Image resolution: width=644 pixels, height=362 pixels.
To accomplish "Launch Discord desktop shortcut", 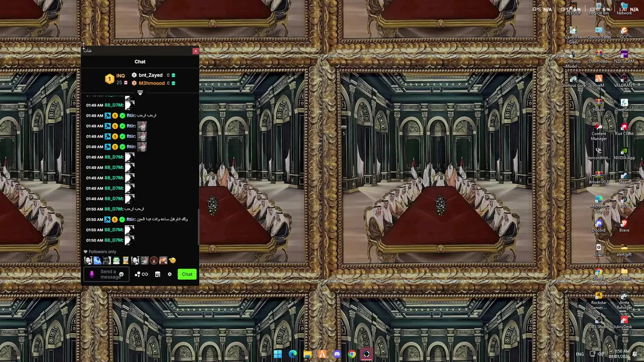I will click(599, 226).
